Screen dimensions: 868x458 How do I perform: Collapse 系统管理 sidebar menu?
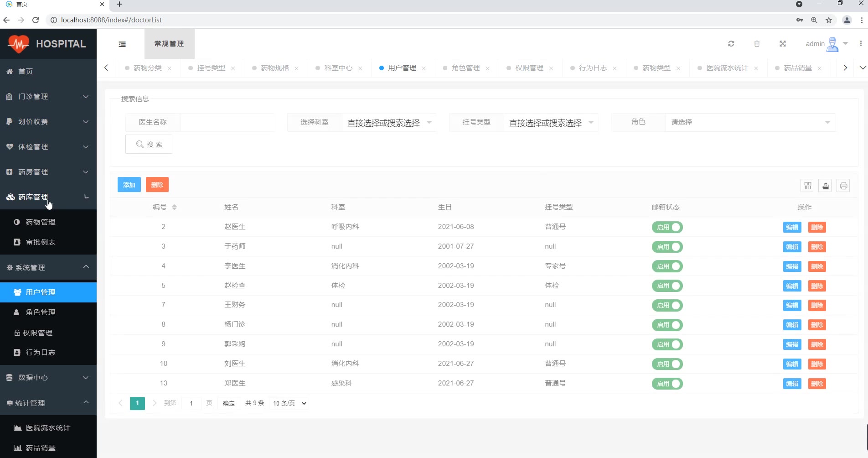[x=48, y=268]
